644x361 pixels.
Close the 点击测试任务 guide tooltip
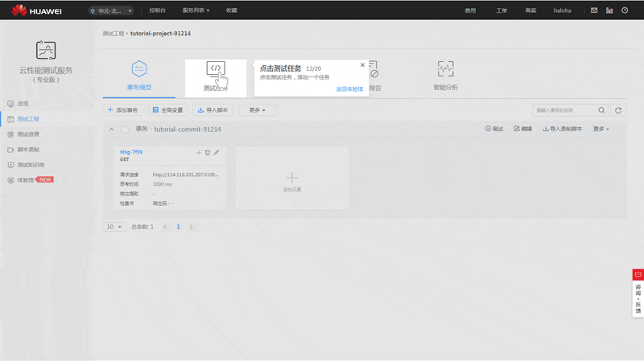click(x=362, y=65)
